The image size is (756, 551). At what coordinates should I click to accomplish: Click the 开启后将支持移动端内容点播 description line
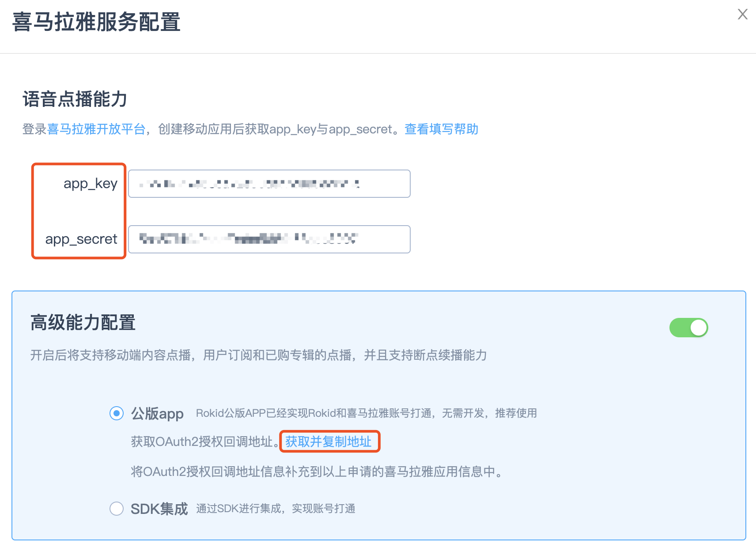(x=259, y=355)
